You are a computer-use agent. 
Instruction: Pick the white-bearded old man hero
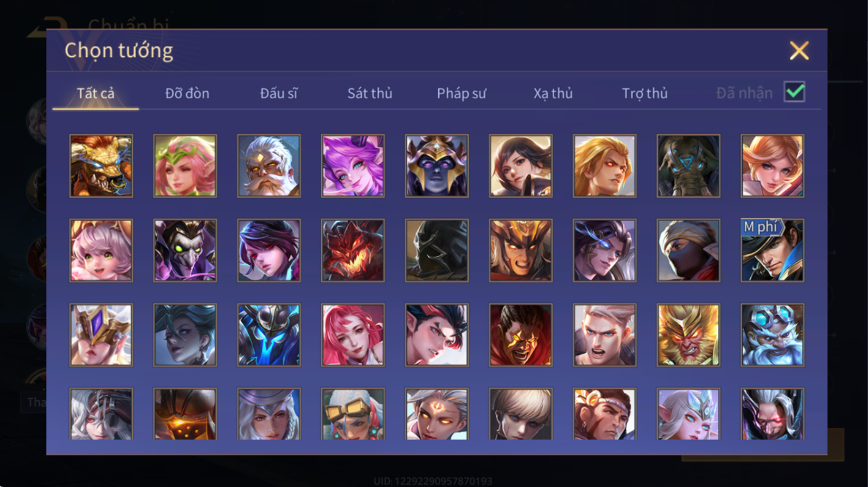pyautogui.click(x=269, y=166)
